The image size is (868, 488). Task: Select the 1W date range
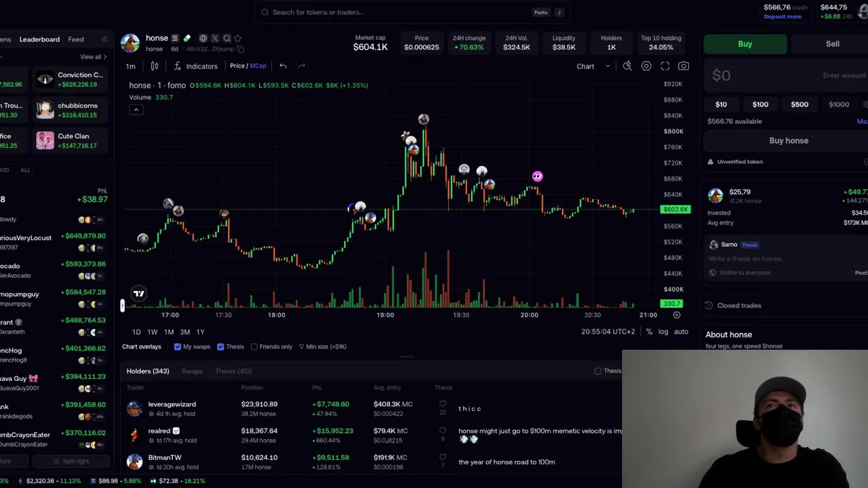[x=153, y=332]
